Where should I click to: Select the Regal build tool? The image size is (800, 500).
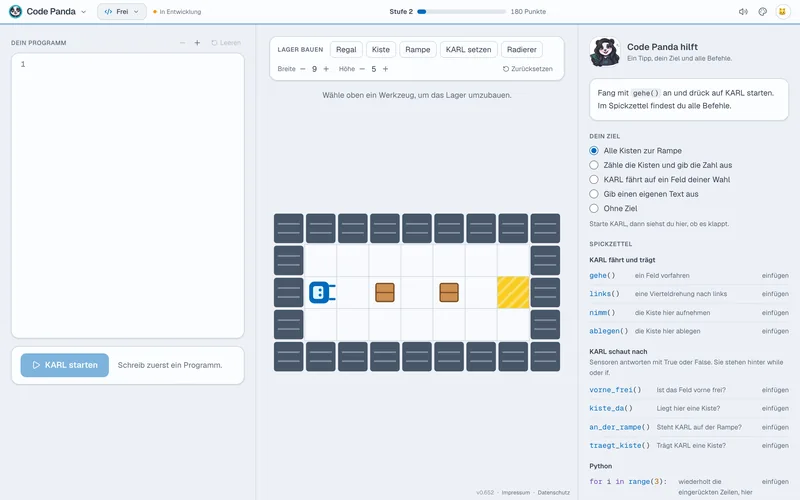coord(346,49)
